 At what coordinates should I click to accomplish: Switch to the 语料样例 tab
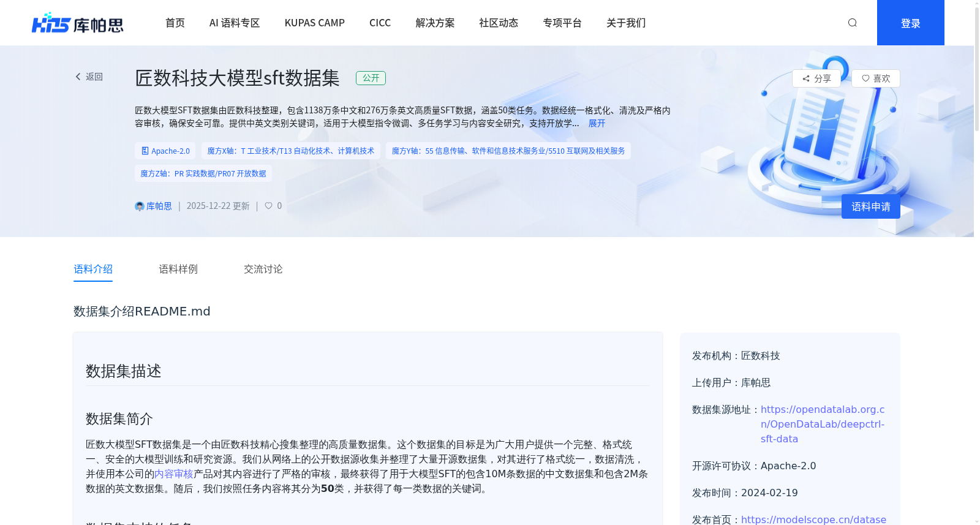click(178, 269)
